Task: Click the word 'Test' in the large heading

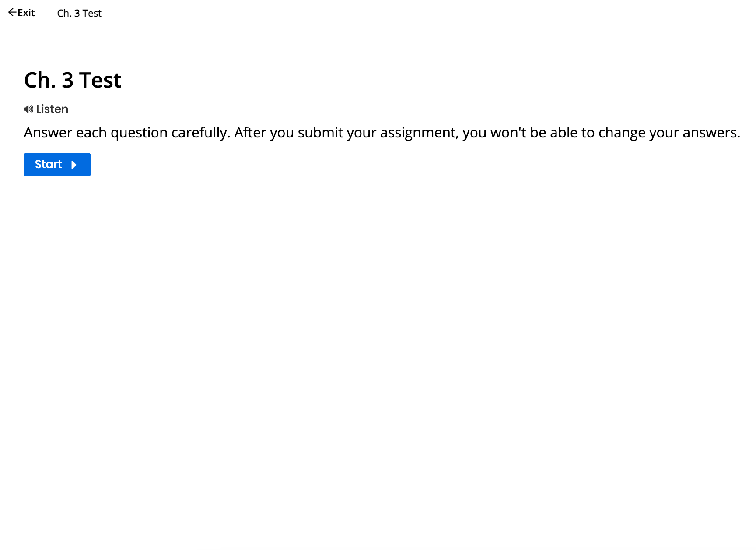Action: pyautogui.click(x=100, y=81)
